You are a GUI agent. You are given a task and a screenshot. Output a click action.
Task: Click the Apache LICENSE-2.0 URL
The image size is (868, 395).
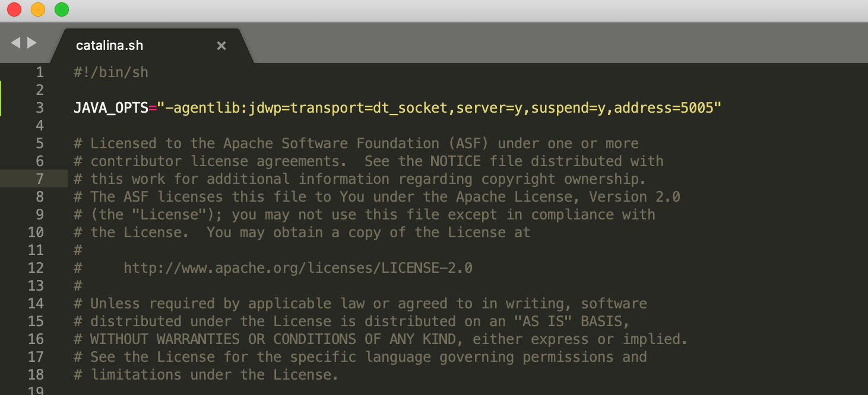coord(298,268)
